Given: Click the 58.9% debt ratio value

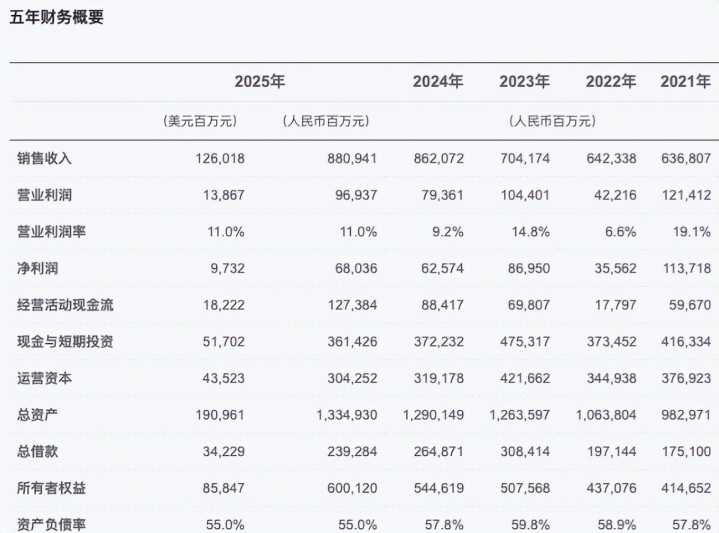Looking at the screenshot, I should coord(617,525).
